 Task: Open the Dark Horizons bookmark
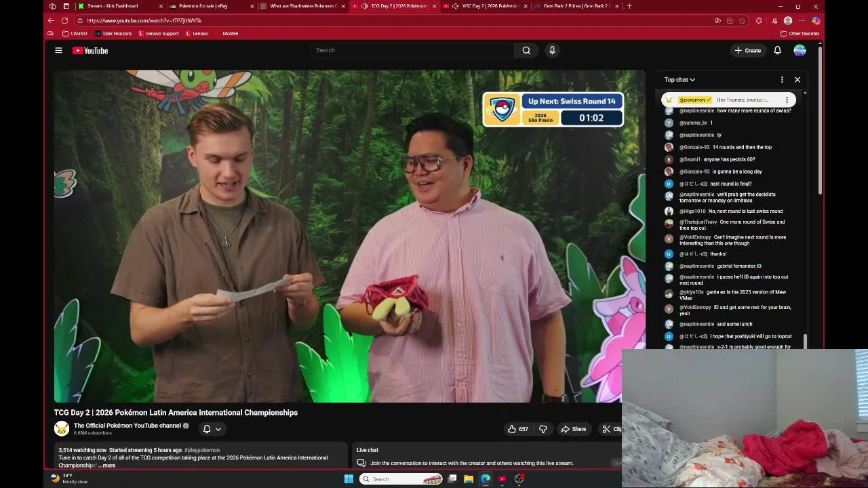click(x=114, y=33)
